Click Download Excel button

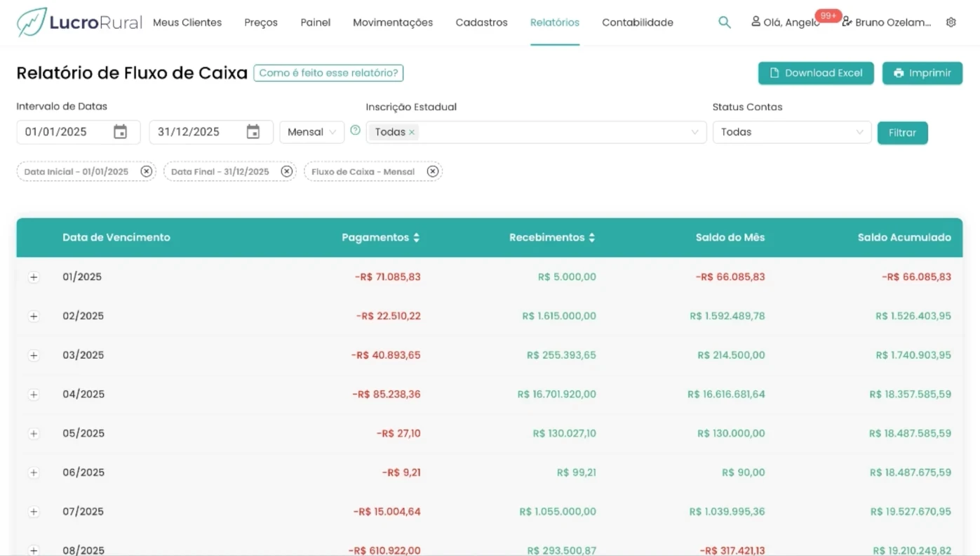816,73
